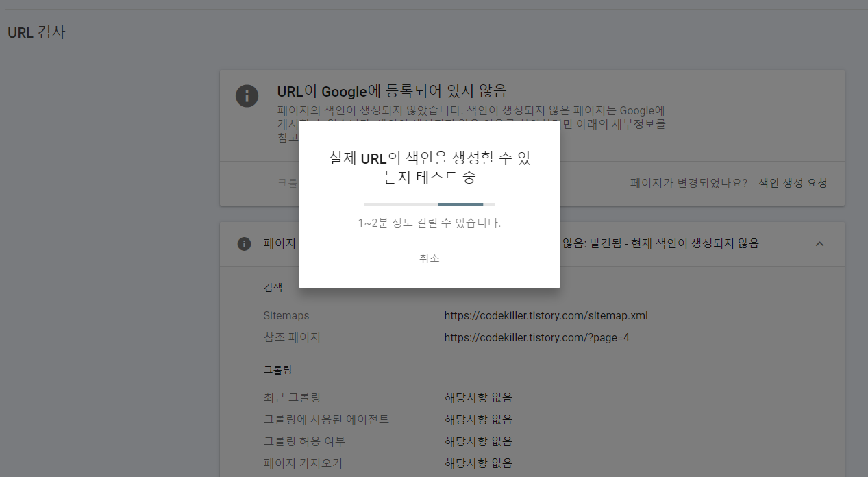Cancel the index test via 취소
Viewport: 868px width, 477px height.
coord(430,258)
